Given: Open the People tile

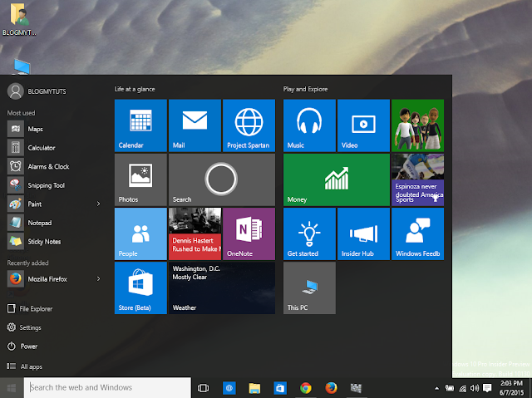Looking at the screenshot, I should click(140, 234).
